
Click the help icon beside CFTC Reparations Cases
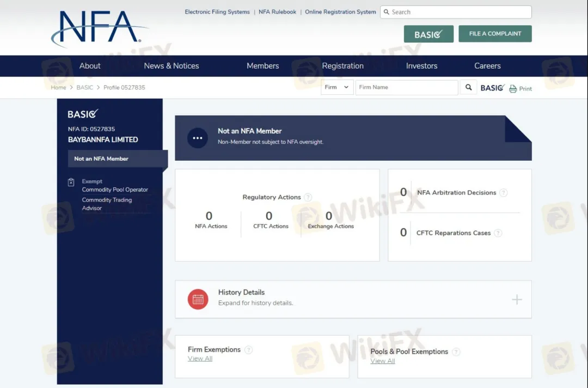tap(498, 233)
